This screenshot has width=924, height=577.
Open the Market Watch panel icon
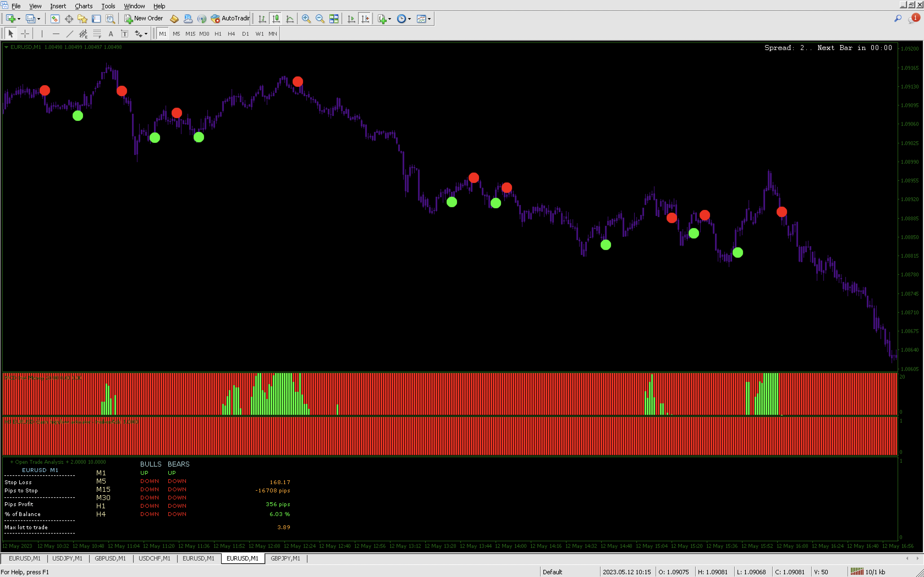(x=55, y=18)
